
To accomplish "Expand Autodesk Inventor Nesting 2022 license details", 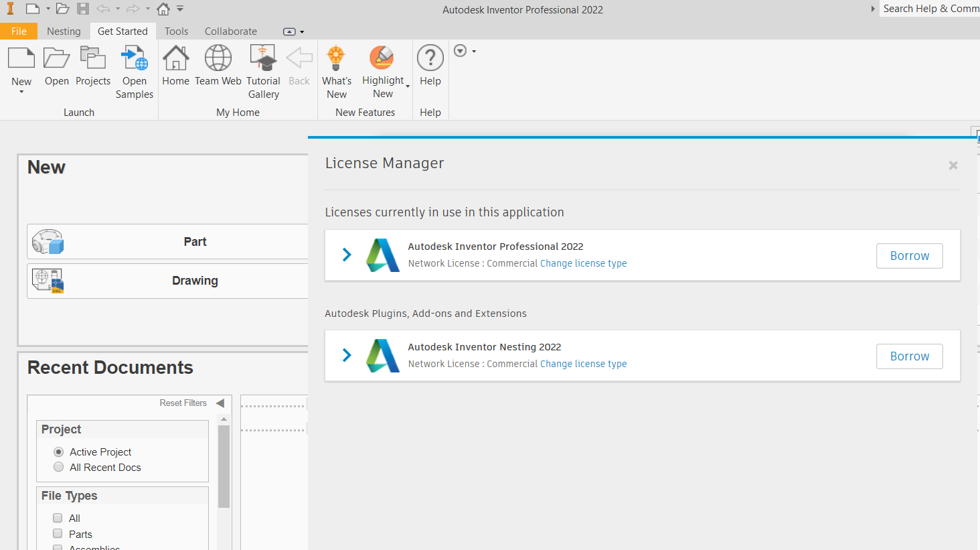I will pos(347,355).
